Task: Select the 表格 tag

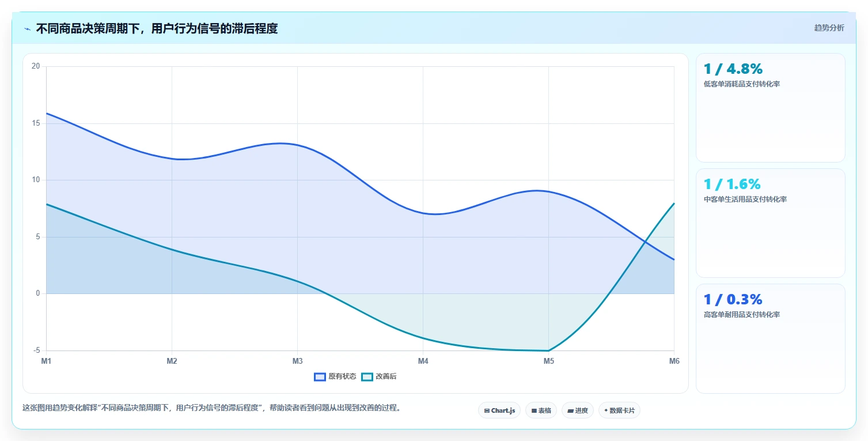Action: click(x=541, y=410)
